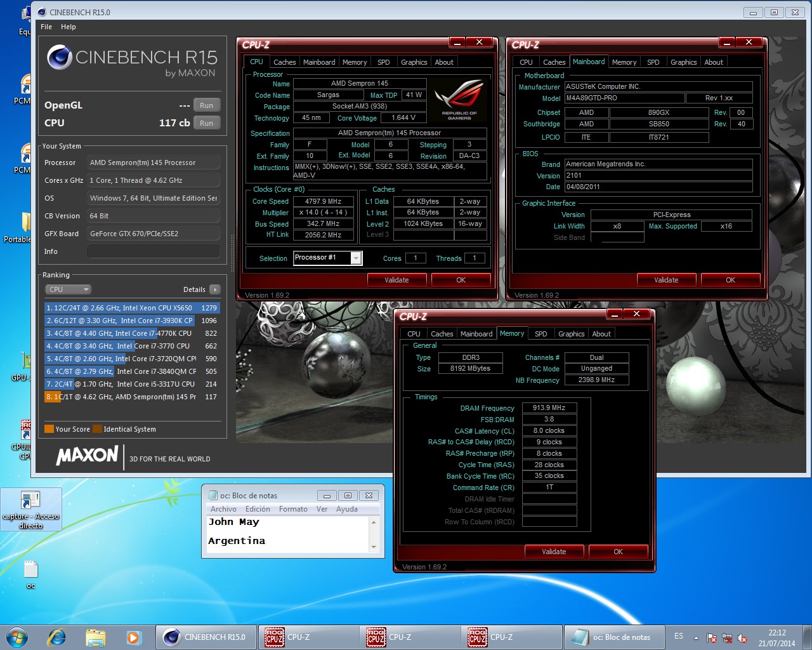
Task: Click the Processor field 'AMD Sempron(tm) 145 Processor'
Action: [154, 162]
